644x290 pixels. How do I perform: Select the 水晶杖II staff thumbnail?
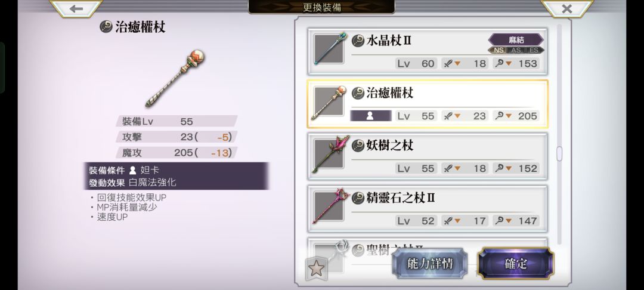pos(330,49)
